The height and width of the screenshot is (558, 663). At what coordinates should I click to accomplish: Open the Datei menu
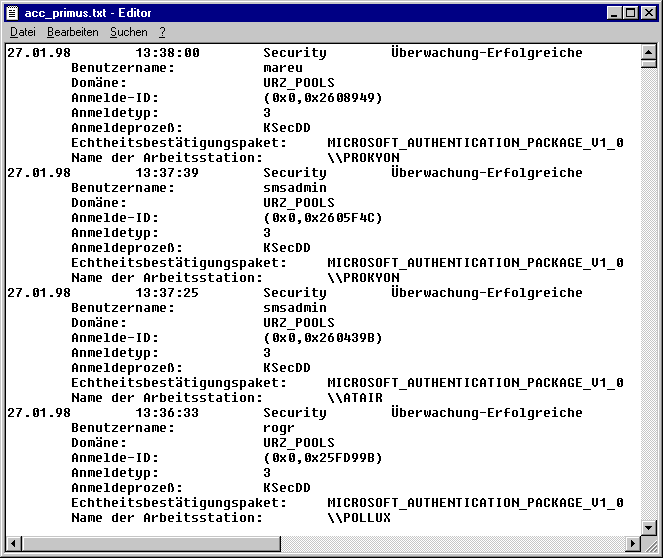pos(23,32)
